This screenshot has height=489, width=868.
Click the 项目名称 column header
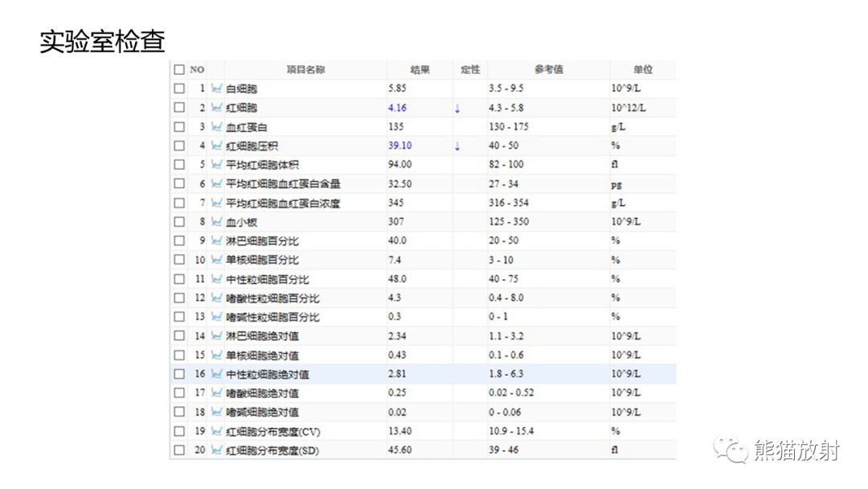pyautogui.click(x=305, y=70)
